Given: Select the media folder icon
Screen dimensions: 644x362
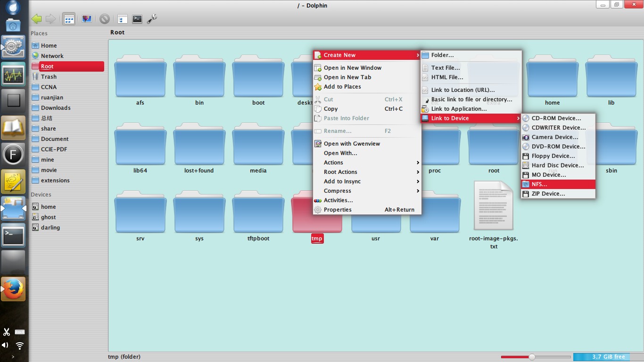Looking at the screenshot, I should tap(258, 144).
